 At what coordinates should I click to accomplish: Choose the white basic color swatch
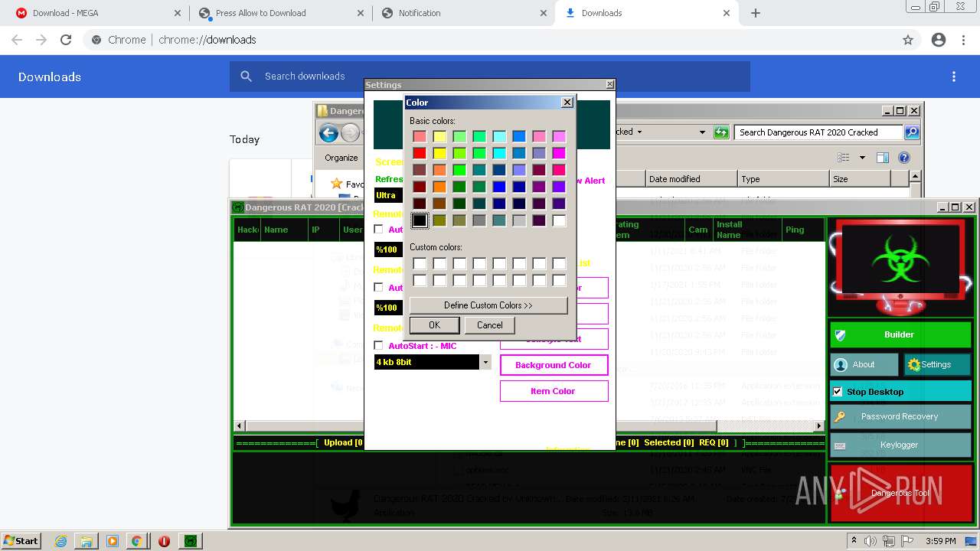tap(559, 220)
